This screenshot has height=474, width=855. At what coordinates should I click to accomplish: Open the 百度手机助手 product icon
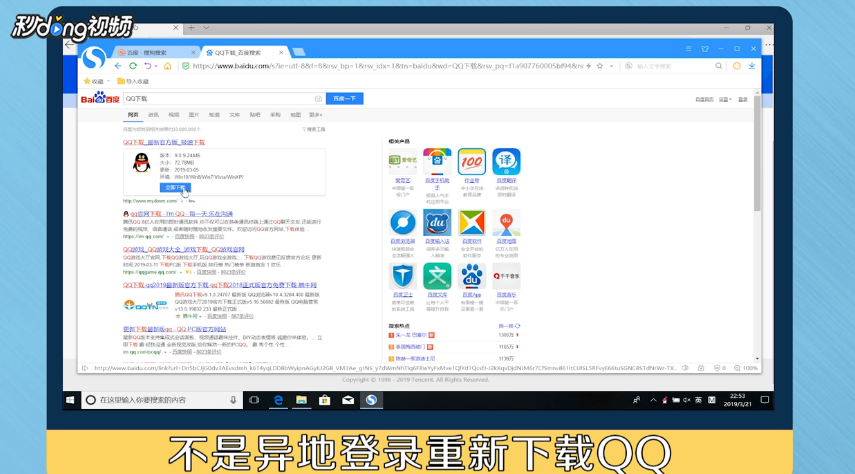pos(437,161)
